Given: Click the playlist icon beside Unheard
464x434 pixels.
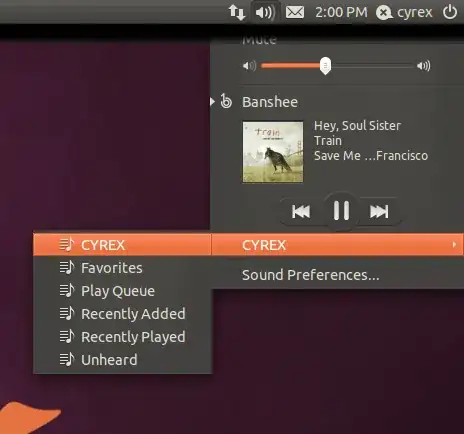Looking at the screenshot, I should coord(67,360).
